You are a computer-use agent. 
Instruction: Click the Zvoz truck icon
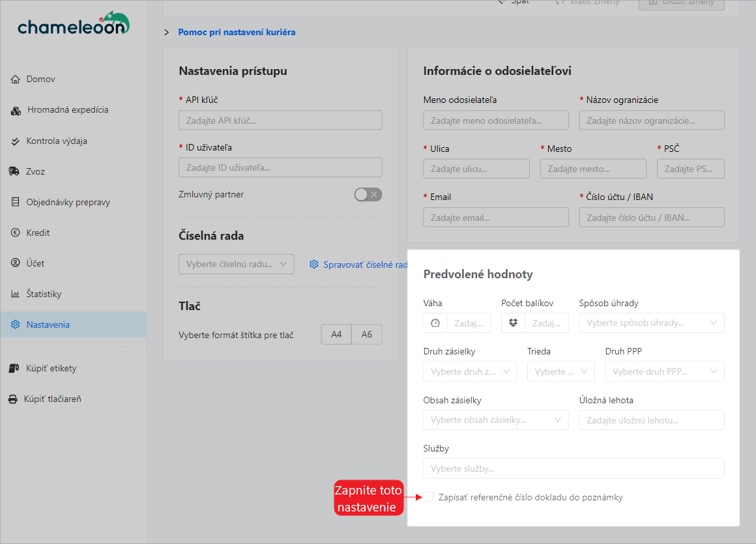[x=14, y=171]
